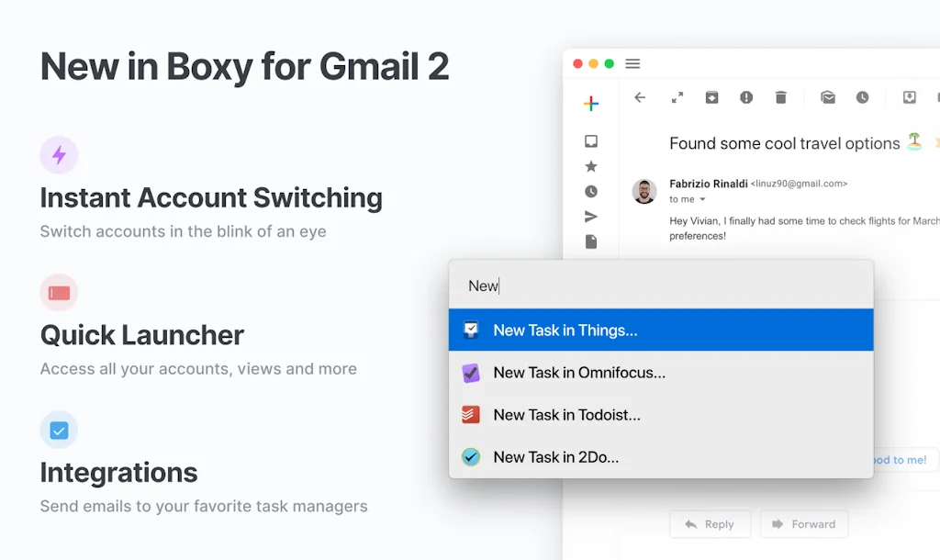Mark as unread with the envelope icon

[828, 97]
